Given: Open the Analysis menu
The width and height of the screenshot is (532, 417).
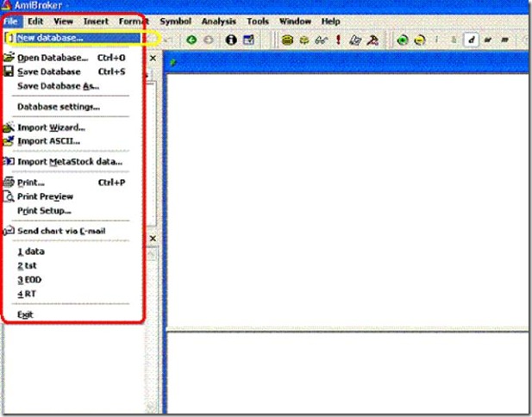Looking at the screenshot, I should [x=218, y=22].
